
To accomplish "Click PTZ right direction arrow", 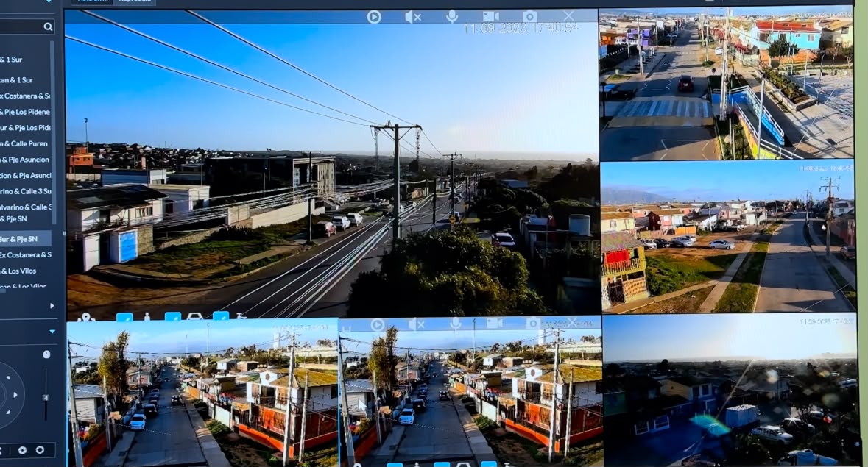I will coord(15,395).
